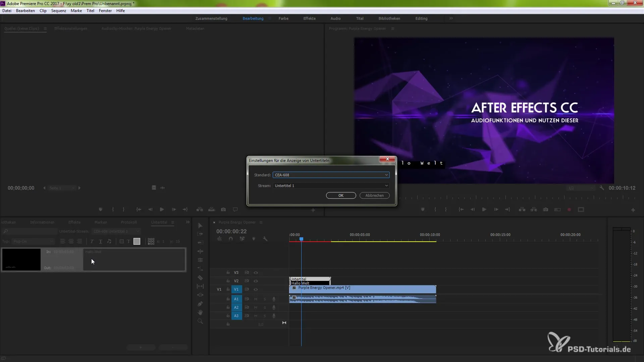Open Program monitor settings wrench
The image size is (644, 362).
point(602,188)
